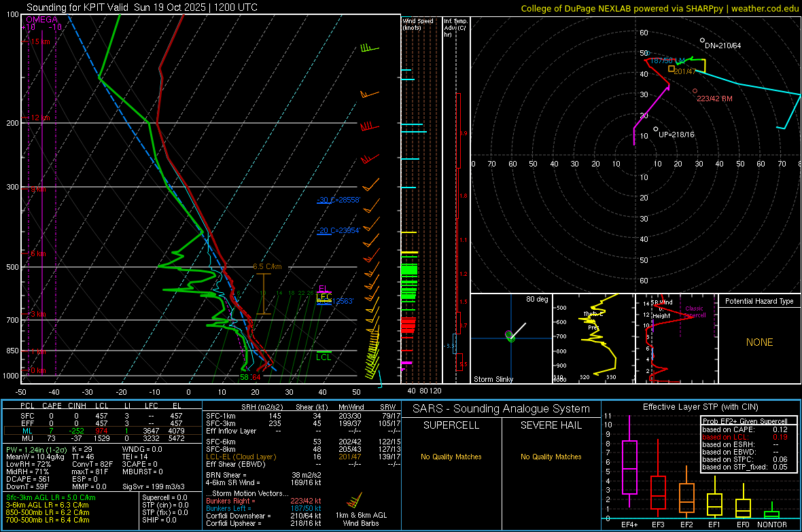Click the surface dewpoint value 58
The image size is (802, 532).
(x=245, y=378)
